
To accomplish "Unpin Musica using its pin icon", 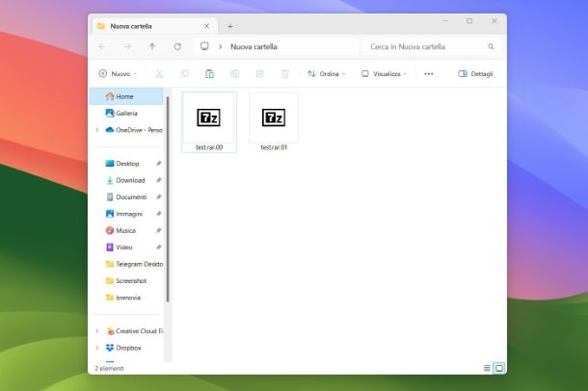I will pos(159,231).
